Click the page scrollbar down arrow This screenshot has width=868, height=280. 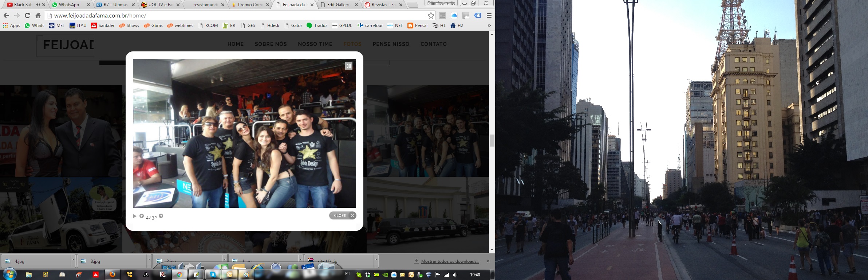(x=492, y=250)
